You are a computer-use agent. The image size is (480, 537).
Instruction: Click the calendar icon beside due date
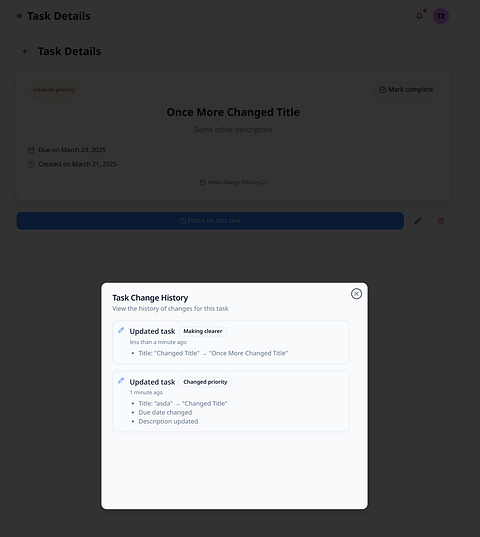click(31, 150)
